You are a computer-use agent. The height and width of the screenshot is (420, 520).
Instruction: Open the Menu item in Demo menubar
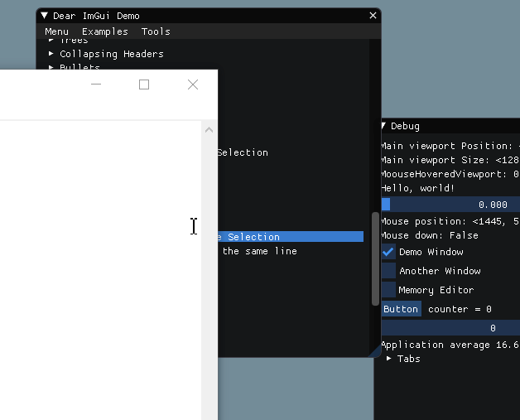pos(56,31)
